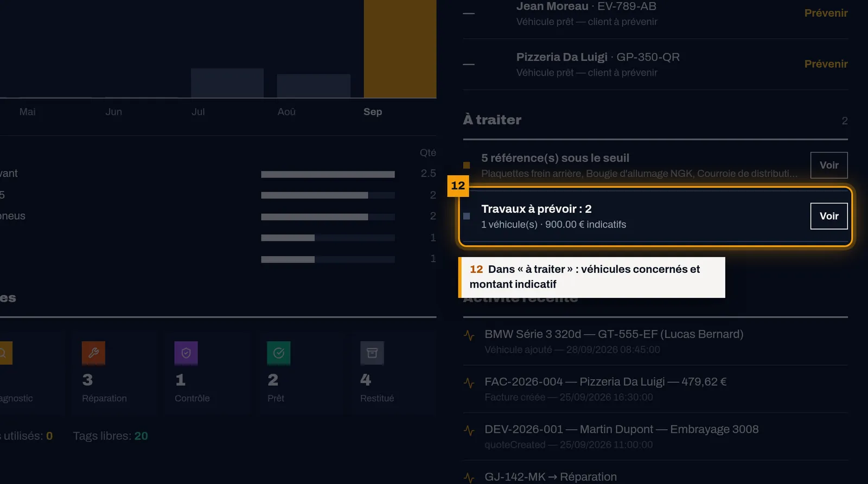Open GJ-142-MK → Réparation activity entry
Viewport: 868px width, 484px height.
[655, 473]
